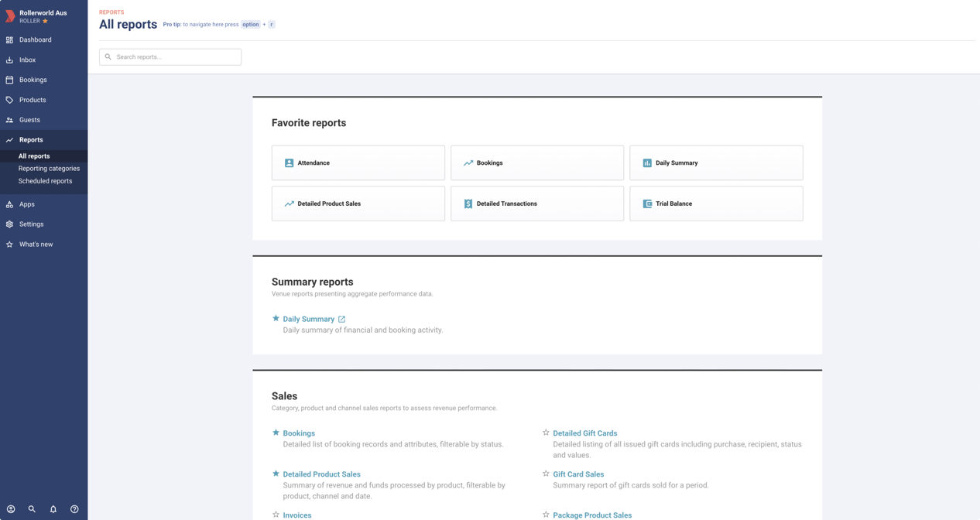The height and width of the screenshot is (520, 980).
Task: Open the Package Product Sales report
Action: [x=592, y=515]
